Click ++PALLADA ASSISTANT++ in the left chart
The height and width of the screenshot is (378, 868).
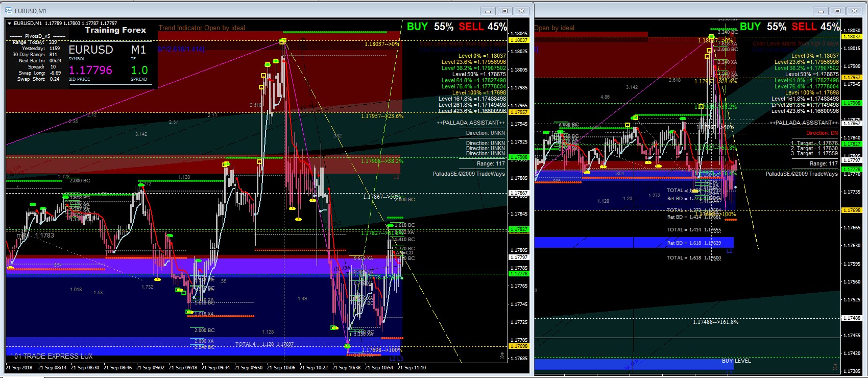point(471,123)
